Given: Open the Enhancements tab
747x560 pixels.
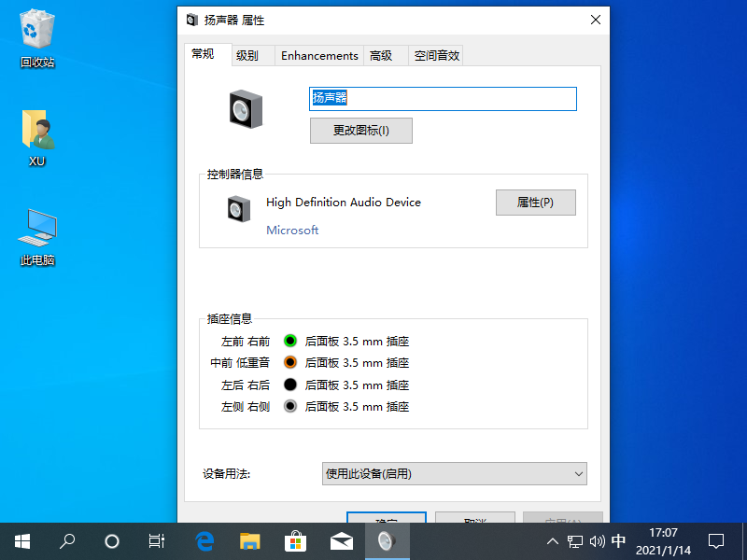Looking at the screenshot, I should 319,55.
